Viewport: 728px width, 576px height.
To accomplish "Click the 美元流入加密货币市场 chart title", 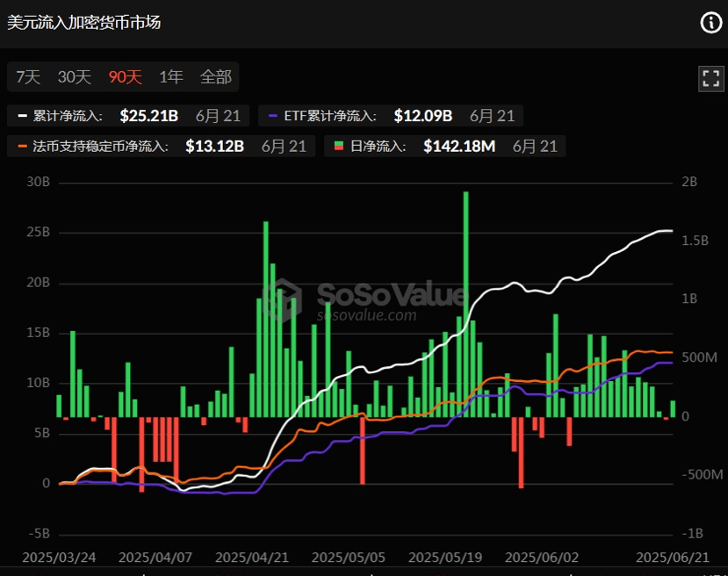I will click(84, 22).
